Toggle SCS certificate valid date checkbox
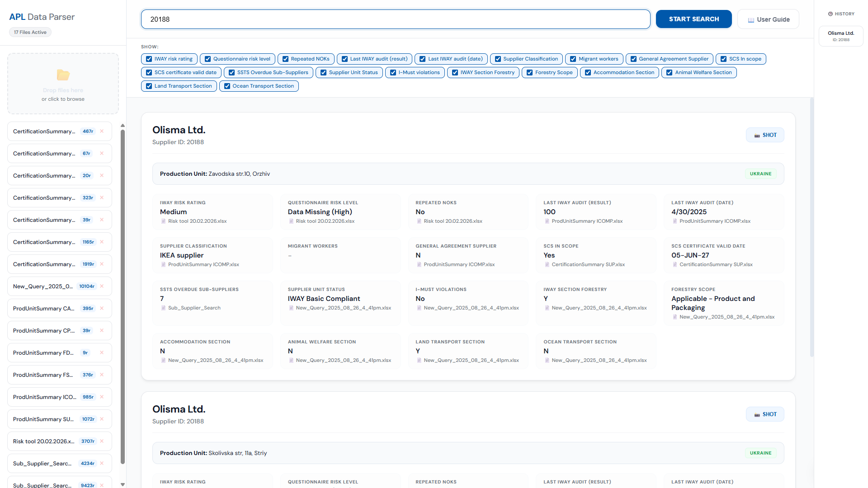 (x=149, y=73)
